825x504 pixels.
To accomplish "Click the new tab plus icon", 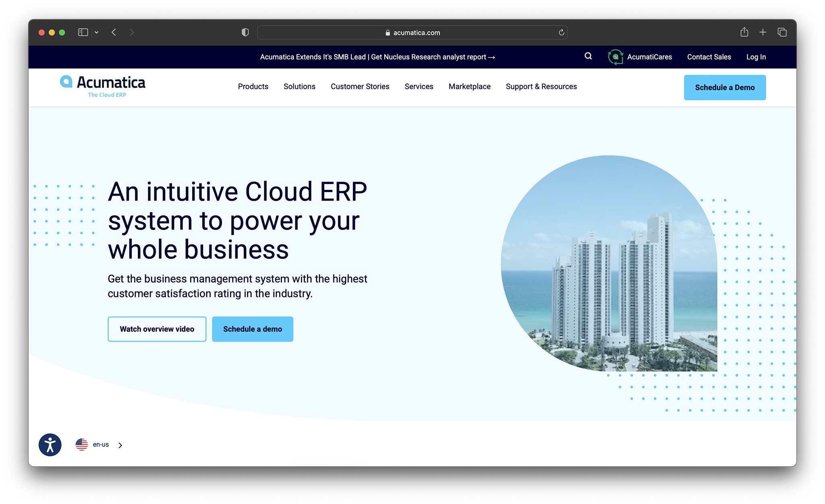I will pyautogui.click(x=763, y=32).
